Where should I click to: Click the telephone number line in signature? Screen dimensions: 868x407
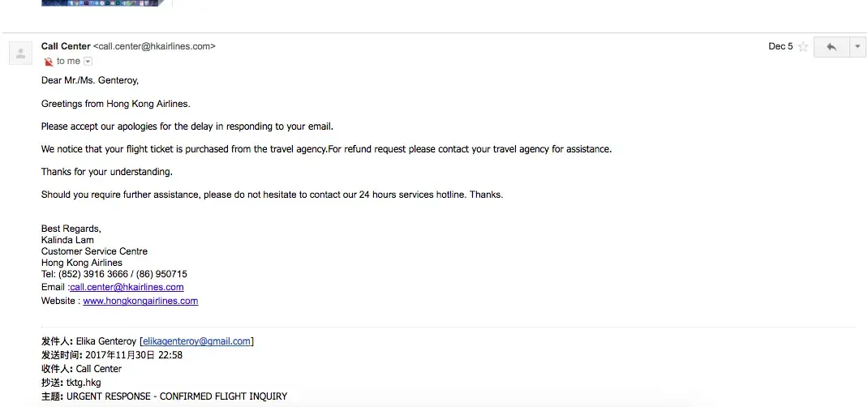114,274
